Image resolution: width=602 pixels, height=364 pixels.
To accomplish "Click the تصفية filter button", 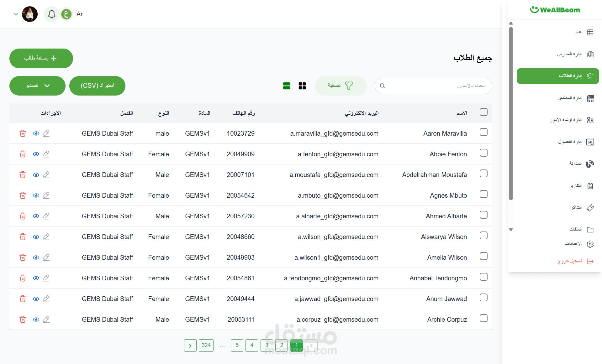I will click(x=341, y=86).
